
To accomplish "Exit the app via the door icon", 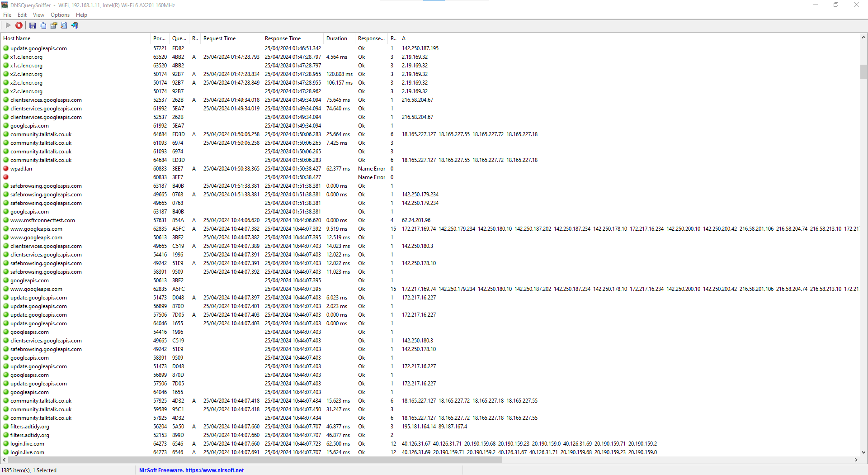I will pyautogui.click(x=75, y=25).
